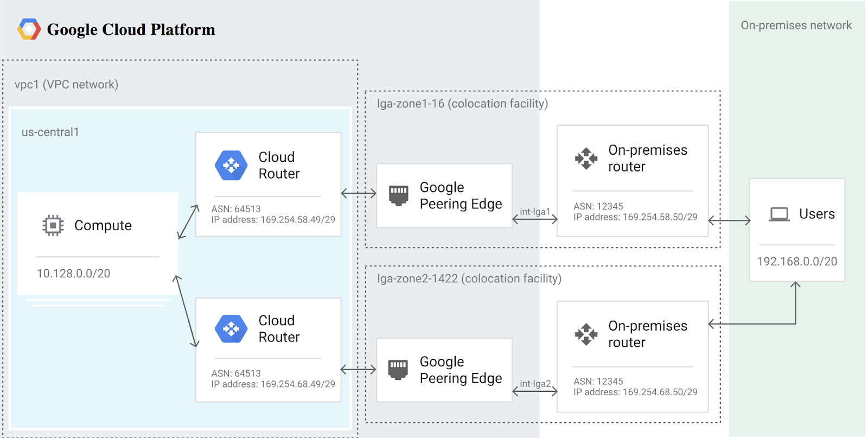Click the lower On-premises router icon
This screenshot has width=868, height=438.
(x=586, y=334)
